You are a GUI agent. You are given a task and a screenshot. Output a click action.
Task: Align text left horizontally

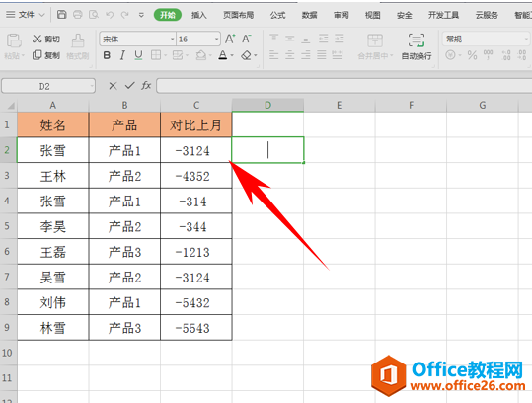(273, 55)
